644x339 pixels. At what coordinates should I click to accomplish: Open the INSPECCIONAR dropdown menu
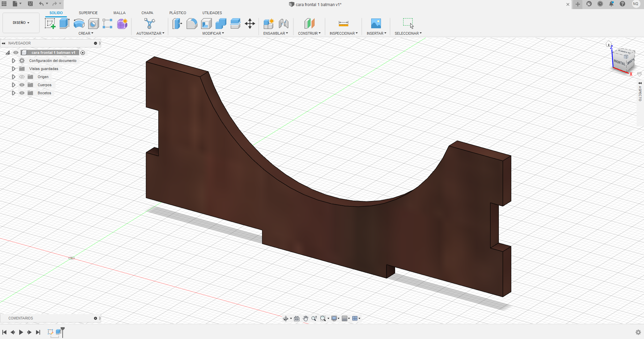(344, 33)
